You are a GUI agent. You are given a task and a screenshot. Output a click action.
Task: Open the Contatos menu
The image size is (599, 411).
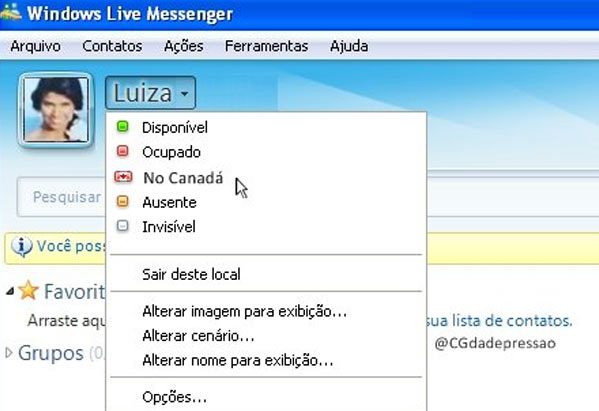[112, 46]
